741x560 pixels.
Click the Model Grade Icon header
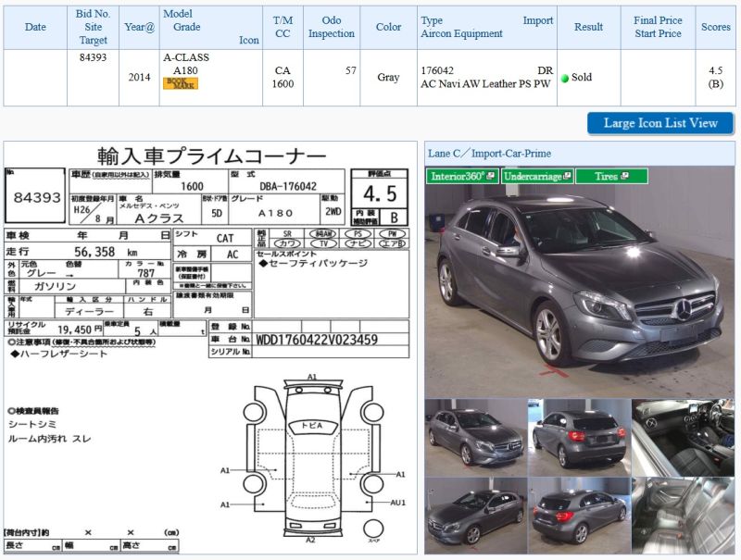pos(211,28)
